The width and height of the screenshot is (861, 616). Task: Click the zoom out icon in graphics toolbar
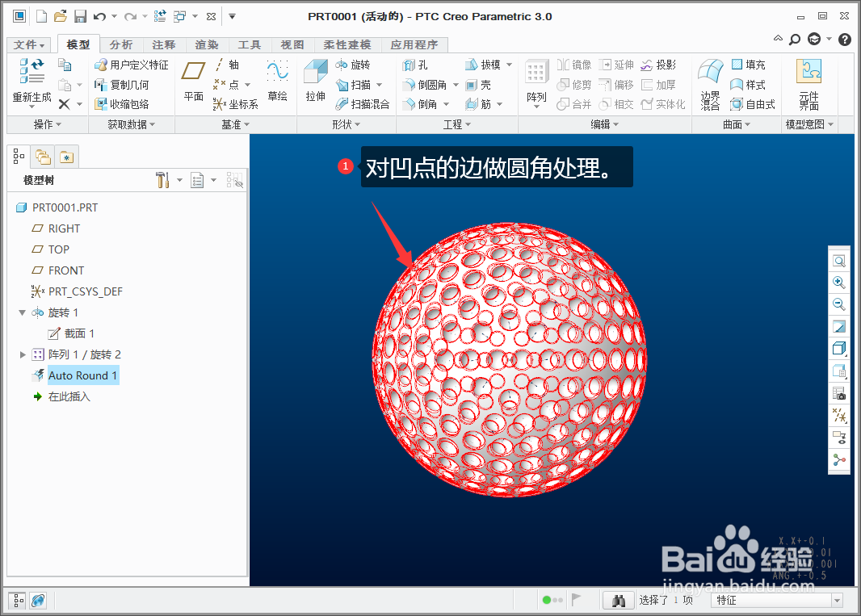click(x=839, y=304)
